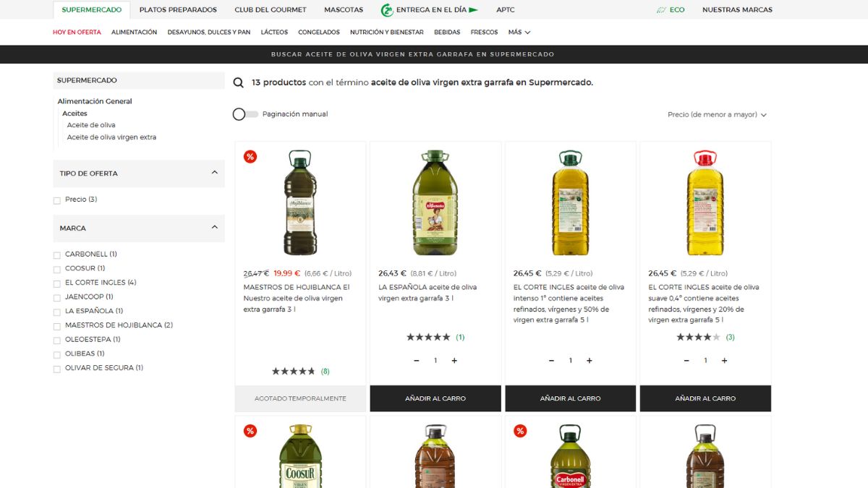The width and height of the screenshot is (868, 488).
Task: Check the CARBONELL brand filter
Action: pyautogui.click(x=57, y=255)
